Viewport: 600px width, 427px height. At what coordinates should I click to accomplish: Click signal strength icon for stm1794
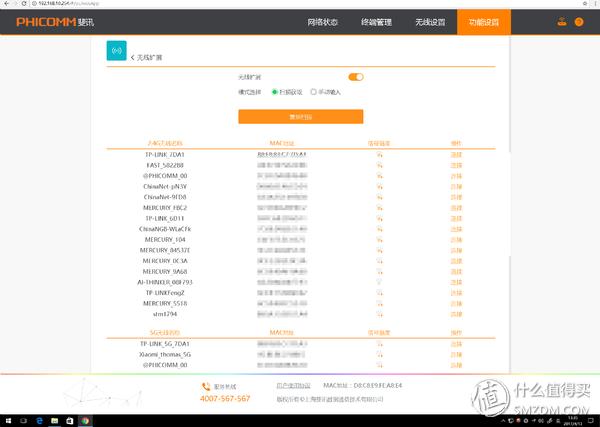379,314
